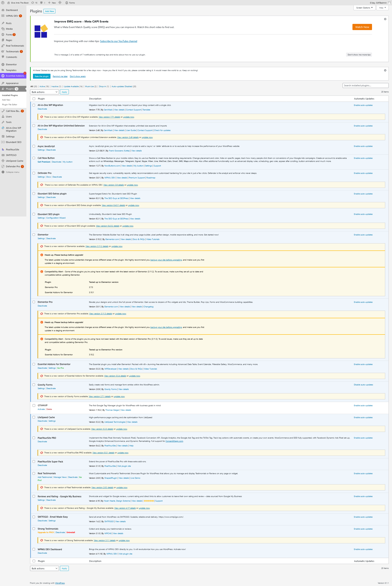This screenshot has height=586, width=392.
Task: Tick the checkbox for Async JavaScript plugin
Action: (34, 146)
